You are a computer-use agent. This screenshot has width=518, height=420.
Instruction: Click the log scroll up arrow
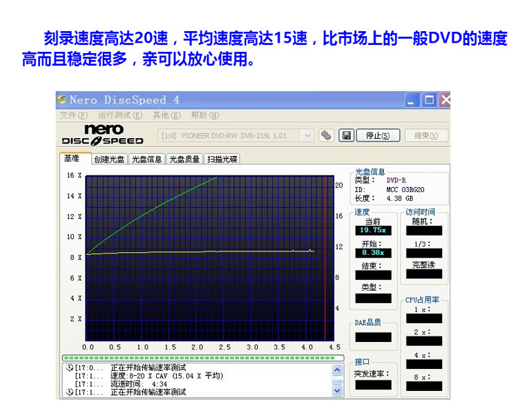[x=337, y=370]
